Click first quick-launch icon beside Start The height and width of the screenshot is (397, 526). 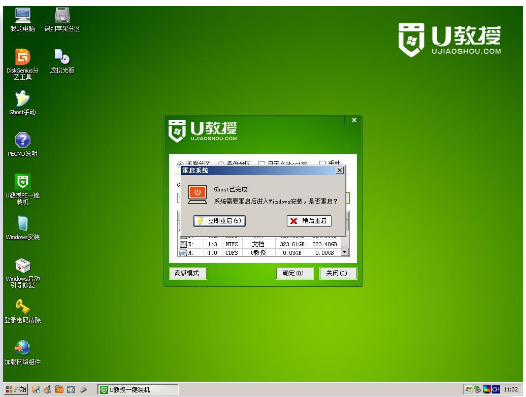(x=36, y=389)
